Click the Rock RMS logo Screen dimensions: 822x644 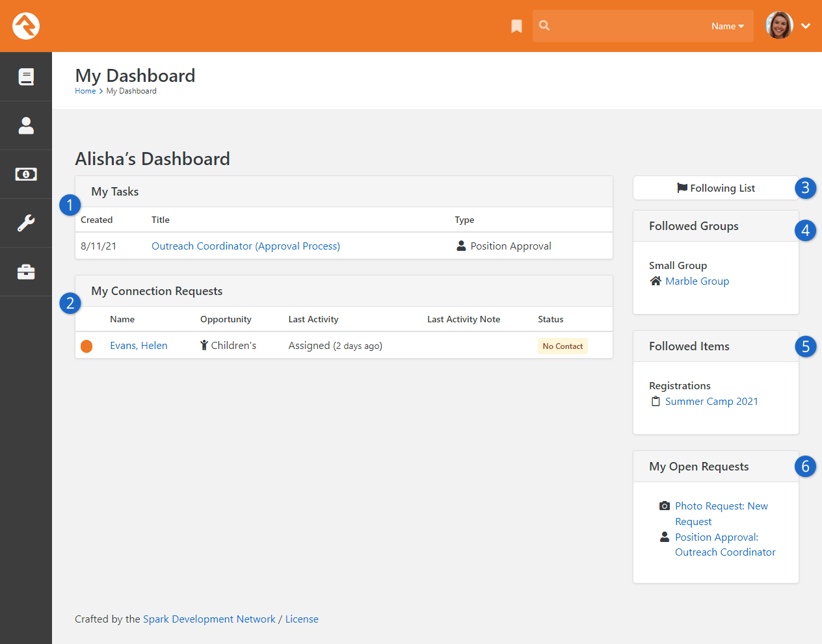[26, 26]
